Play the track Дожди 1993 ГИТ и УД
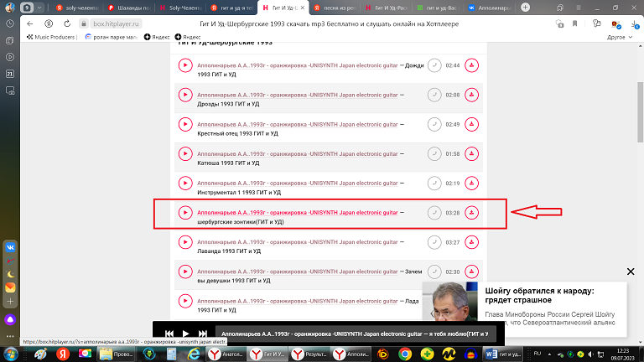Screen dimensions: 644x362 [x=185, y=65]
